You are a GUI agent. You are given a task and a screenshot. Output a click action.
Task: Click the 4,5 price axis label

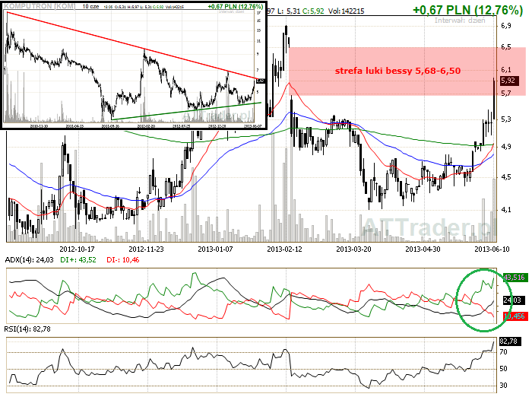506,177
